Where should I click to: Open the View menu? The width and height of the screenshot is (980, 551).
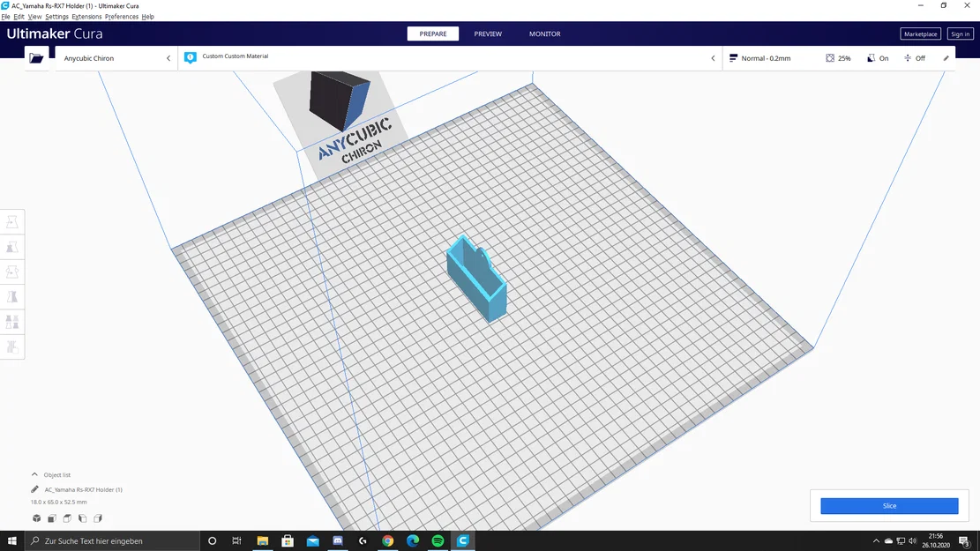(34, 17)
